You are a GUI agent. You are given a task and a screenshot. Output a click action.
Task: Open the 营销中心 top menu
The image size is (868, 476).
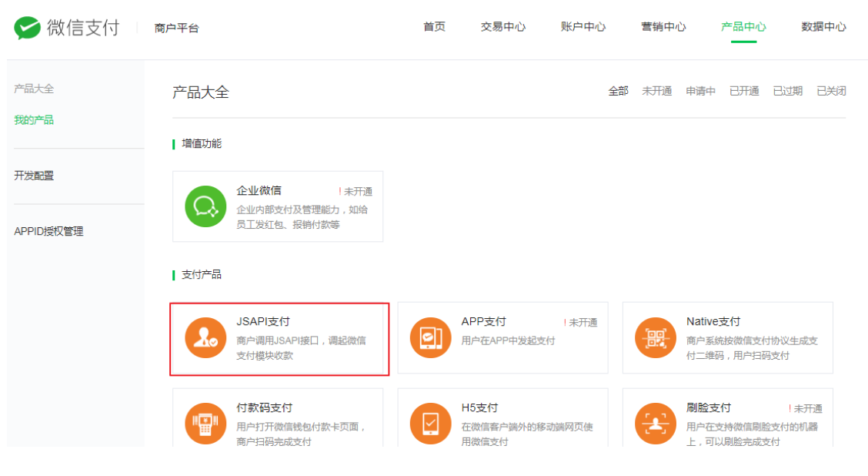tap(663, 27)
